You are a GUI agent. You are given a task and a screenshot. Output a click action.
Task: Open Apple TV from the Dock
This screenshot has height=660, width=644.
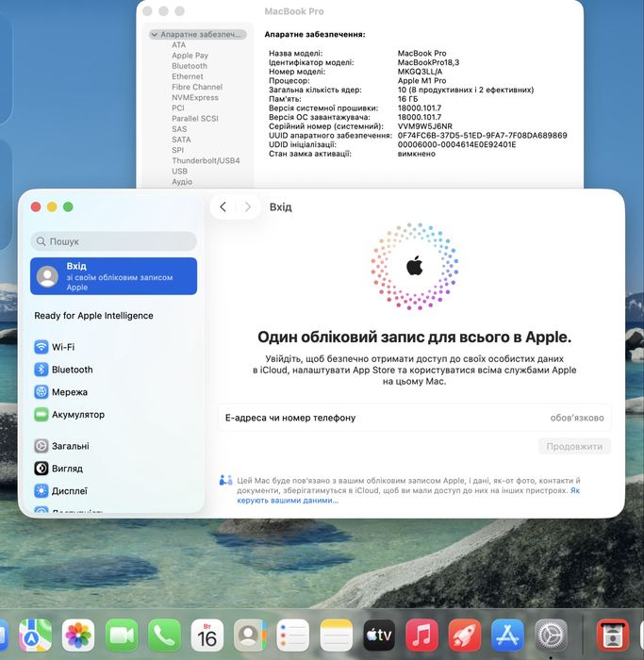(x=379, y=635)
